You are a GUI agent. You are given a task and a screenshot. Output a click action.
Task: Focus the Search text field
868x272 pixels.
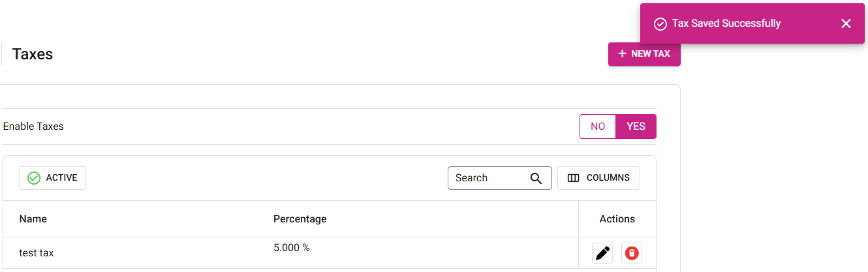tap(489, 178)
